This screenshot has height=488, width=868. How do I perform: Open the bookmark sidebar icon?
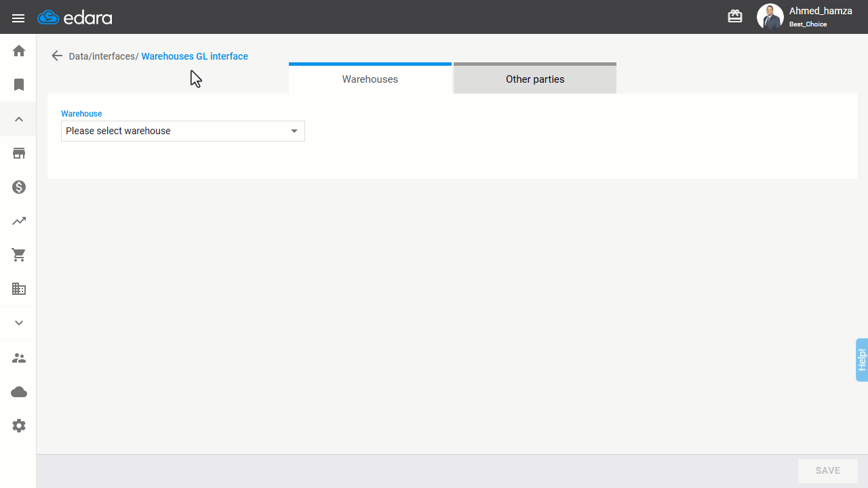pos(19,85)
